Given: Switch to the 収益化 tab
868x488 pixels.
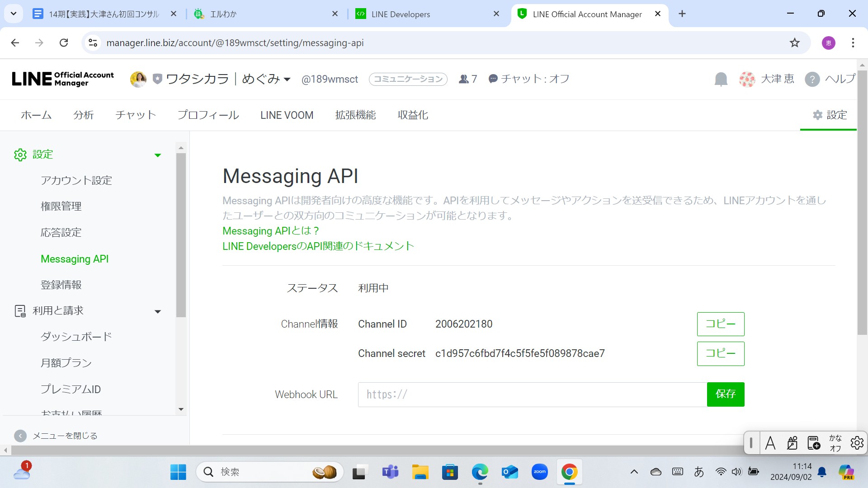Looking at the screenshot, I should pos(413,115).
